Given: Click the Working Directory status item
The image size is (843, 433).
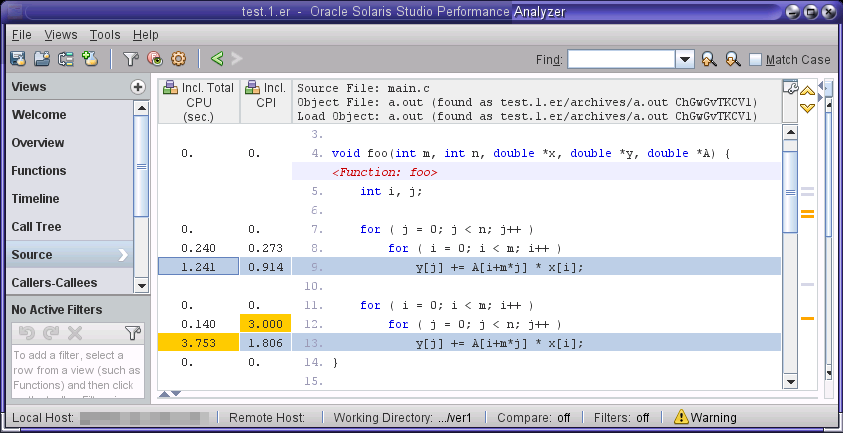Looking at the screenshot, I should pyautogui.click(x=402, y=417).
